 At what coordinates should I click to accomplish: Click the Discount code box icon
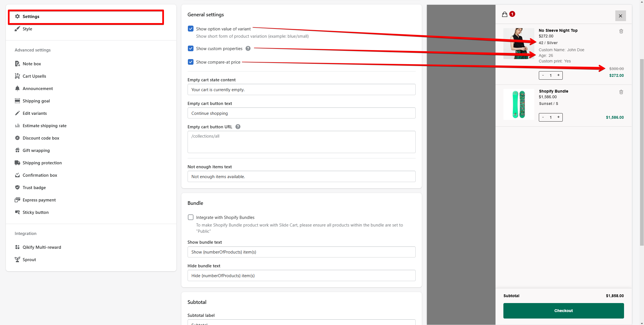(17, 138)
